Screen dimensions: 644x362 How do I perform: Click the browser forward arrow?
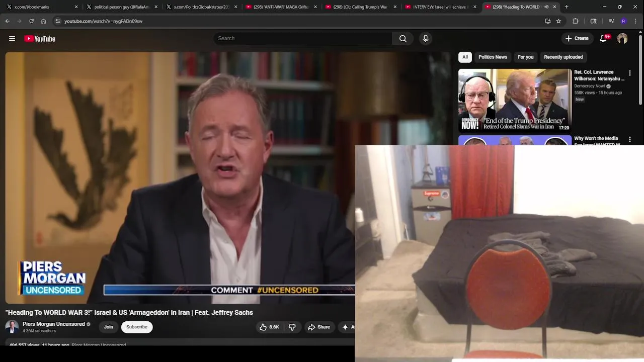19,21
